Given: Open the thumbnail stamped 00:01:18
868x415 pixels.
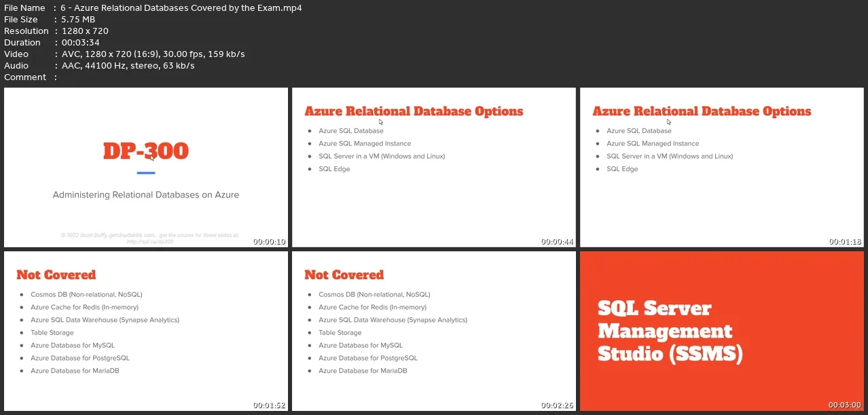Looking at the screenshot, I should [722, 167].
